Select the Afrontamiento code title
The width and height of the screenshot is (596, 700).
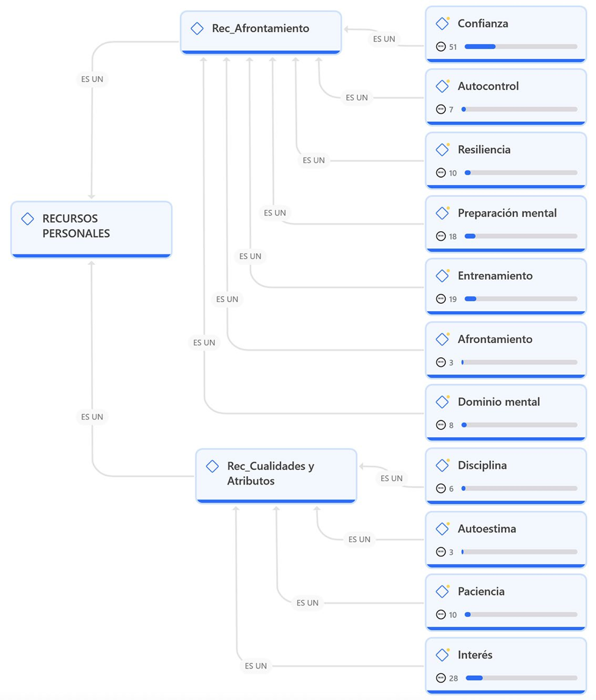click(x=495, y=339)
